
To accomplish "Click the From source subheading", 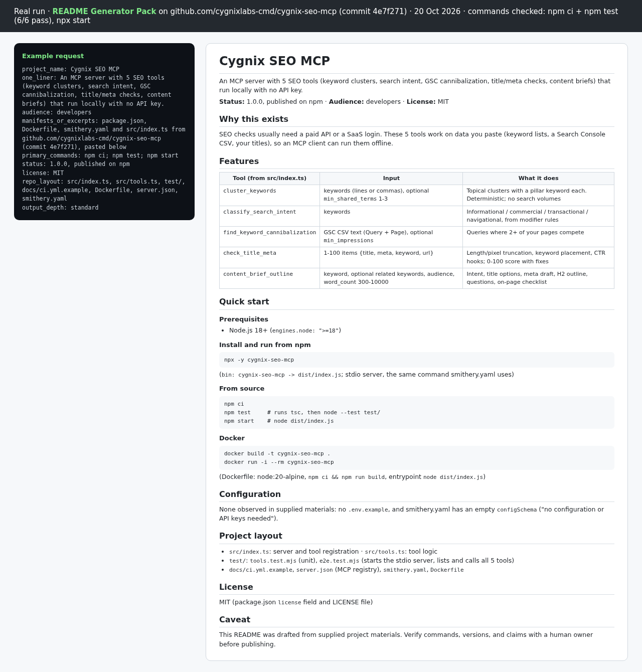I will tap(242, 388).
